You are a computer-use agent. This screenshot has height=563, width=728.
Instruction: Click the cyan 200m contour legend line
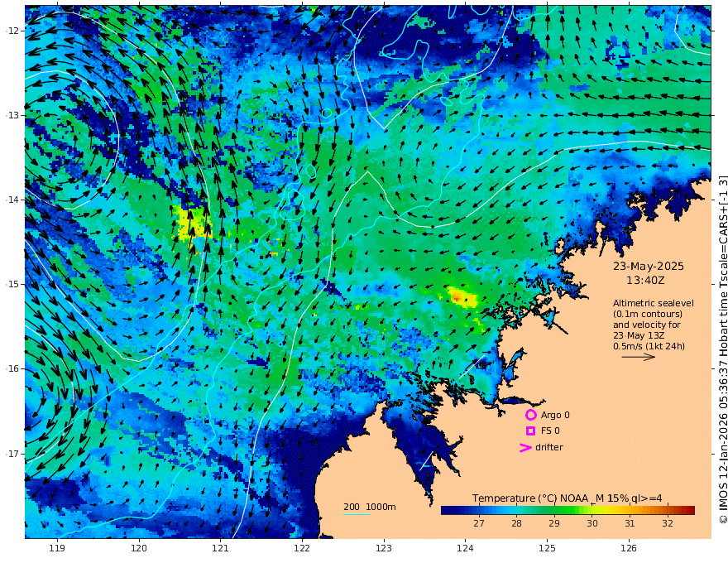click(x=357, y=514)
